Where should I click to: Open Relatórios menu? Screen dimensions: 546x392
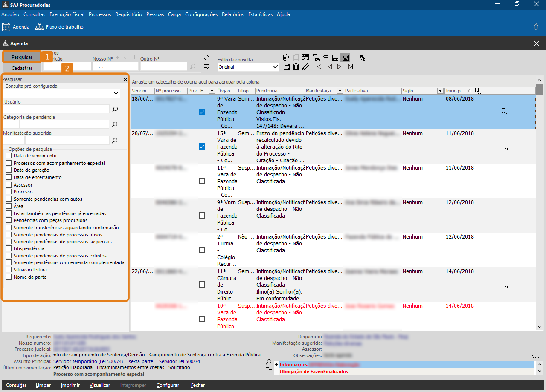coord(233,14)
